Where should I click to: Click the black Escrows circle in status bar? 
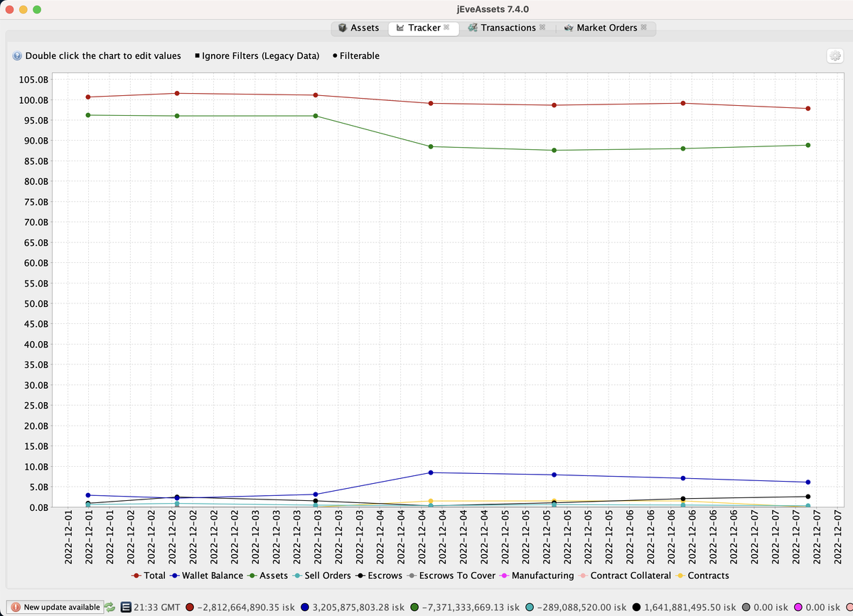(637, 607)
